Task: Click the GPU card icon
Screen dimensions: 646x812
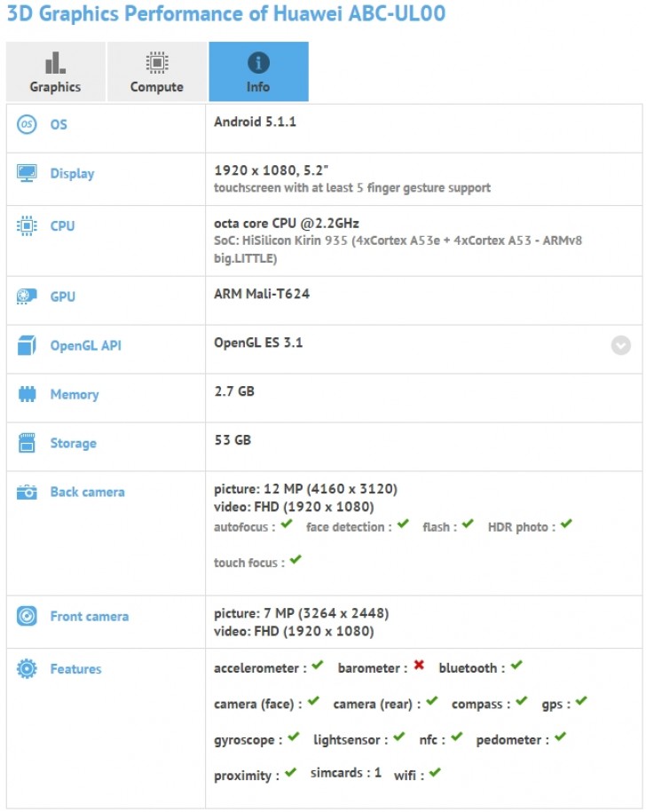Action: tap(27, 296)
